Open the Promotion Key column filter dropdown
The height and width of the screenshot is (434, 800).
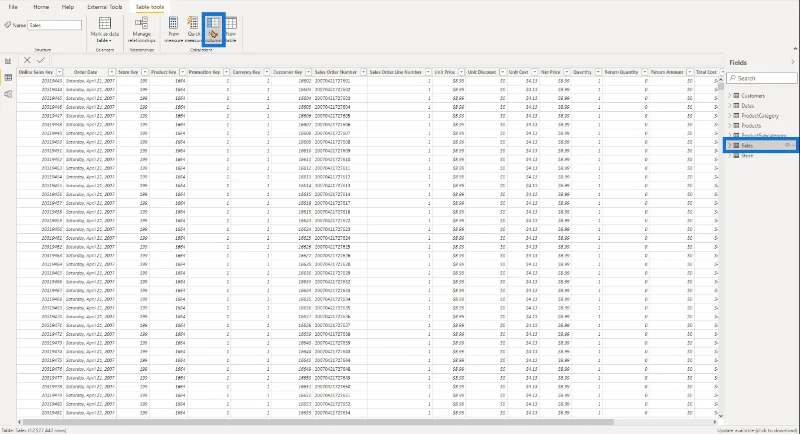226,72
